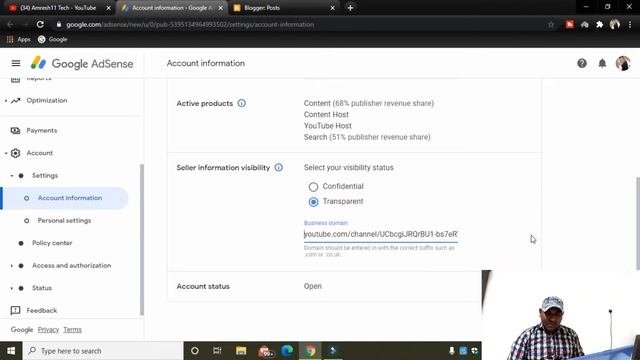The height and width of the screenshot is (360, 640).
Task: Open Feedback in the sidebar
Action: [42, 310]
